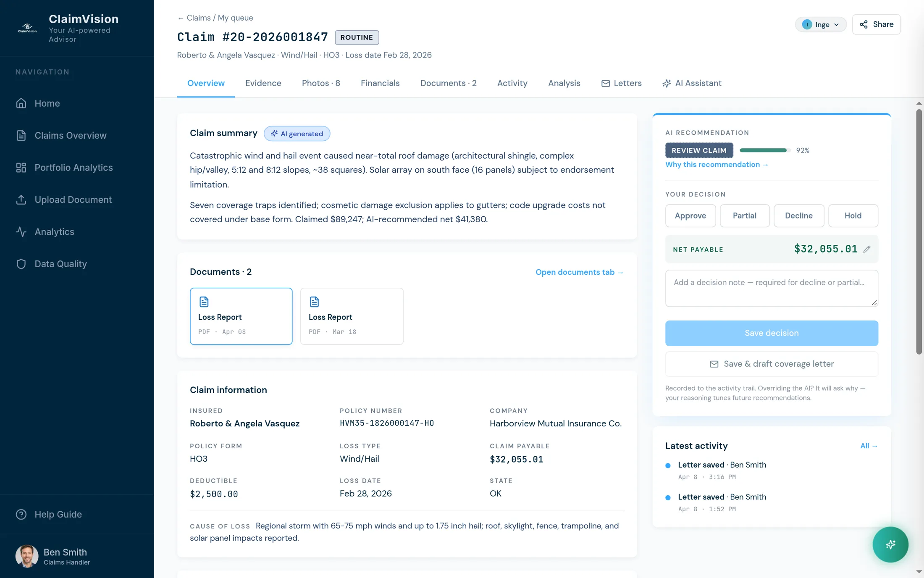Click Save & draft coverage letter
The width and height of the screenshot is (924, 578).
(x=772, y=364)
